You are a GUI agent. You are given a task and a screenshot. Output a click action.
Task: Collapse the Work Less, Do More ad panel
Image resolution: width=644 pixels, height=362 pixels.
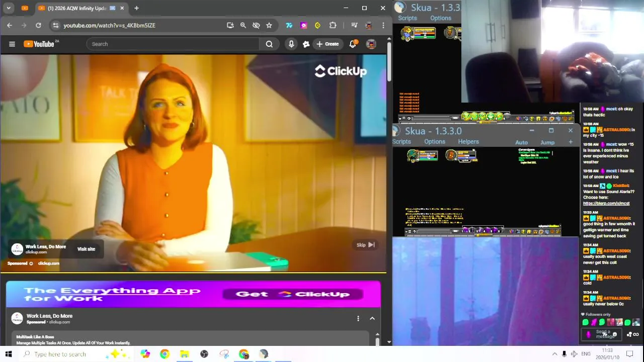pos(372,318)
